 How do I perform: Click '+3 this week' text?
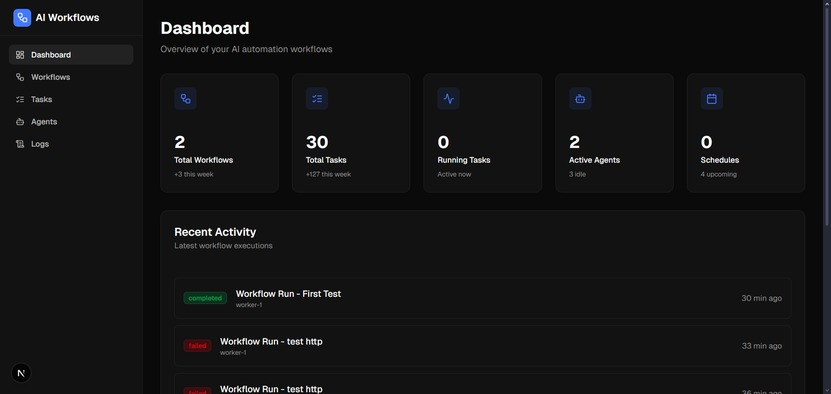[194, 174]
